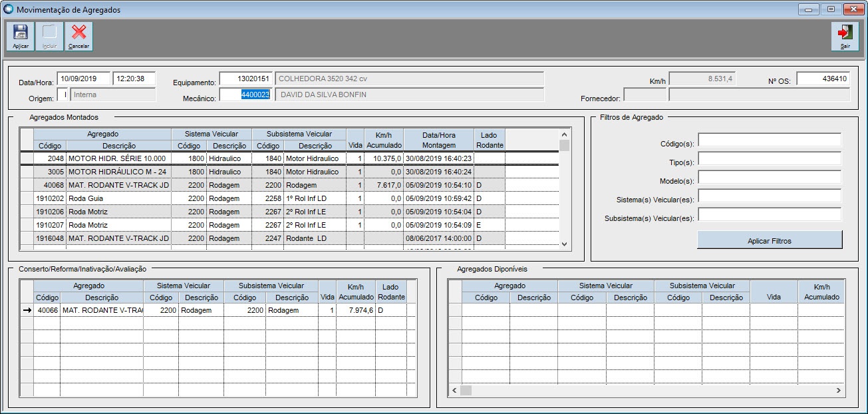Select the MOTOR HIDR. SÉRIE 10.000 row

(289, 158)
